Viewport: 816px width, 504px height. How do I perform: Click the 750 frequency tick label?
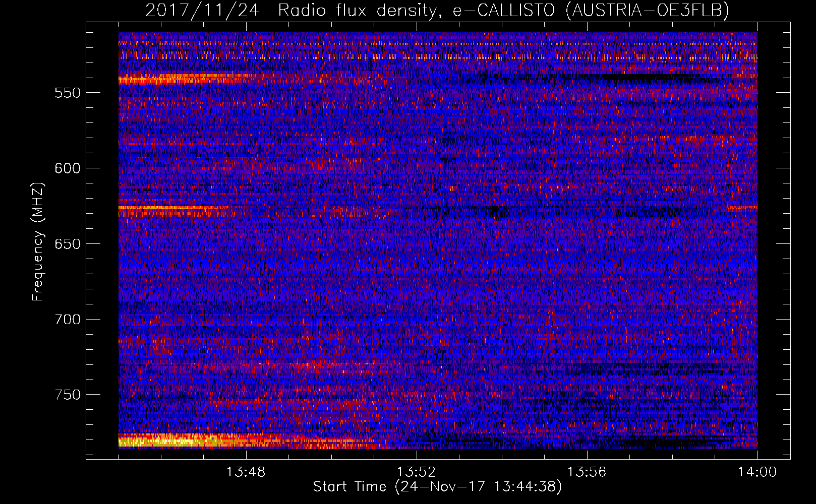click(x=68, y=395)
